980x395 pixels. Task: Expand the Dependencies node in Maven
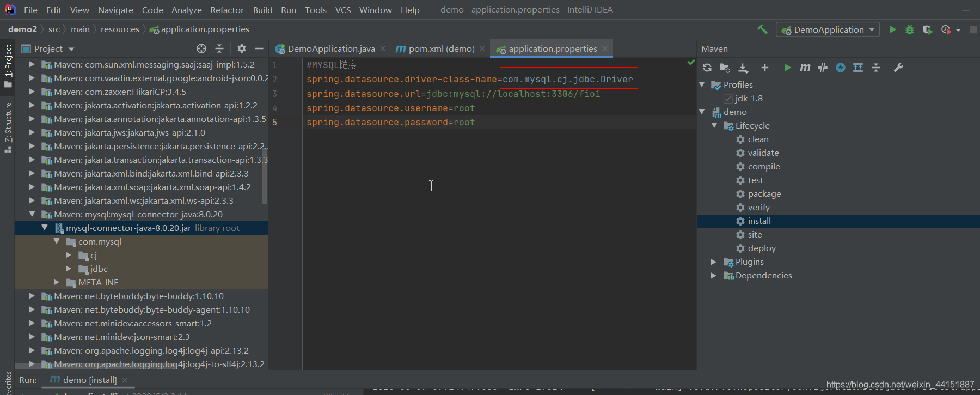pos(714,276)
